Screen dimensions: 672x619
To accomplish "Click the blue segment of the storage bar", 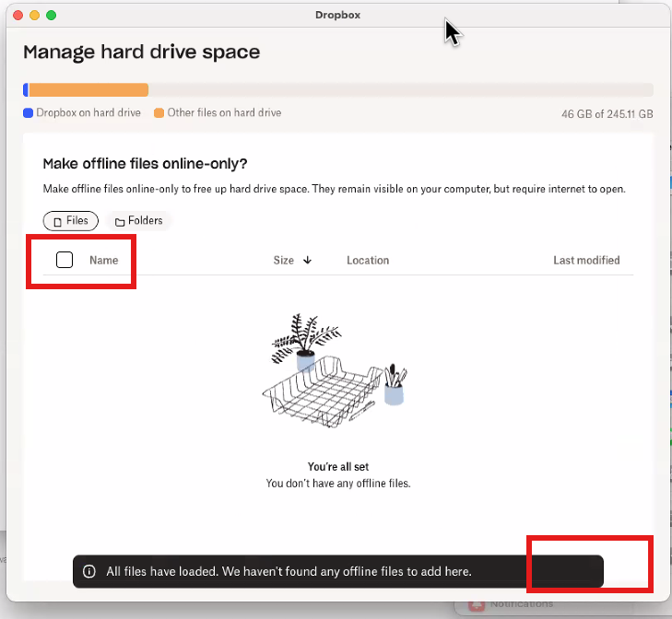I will 26,90.
